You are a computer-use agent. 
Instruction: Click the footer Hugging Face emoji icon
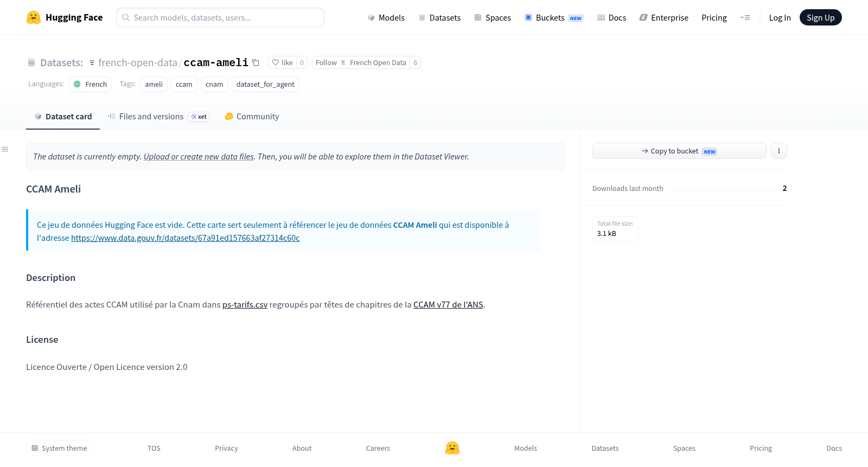(452, 448)
